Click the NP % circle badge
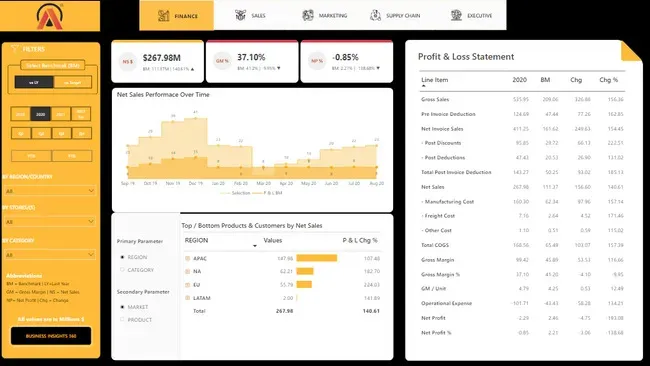The width and height of the screenshot is (650, 366). pyautogui.click(x=317, y=61)
